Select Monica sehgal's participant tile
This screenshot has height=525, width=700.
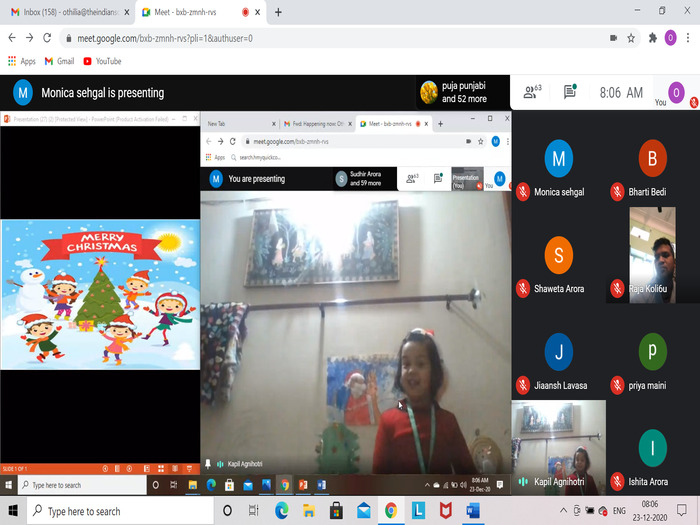(558, 159)
